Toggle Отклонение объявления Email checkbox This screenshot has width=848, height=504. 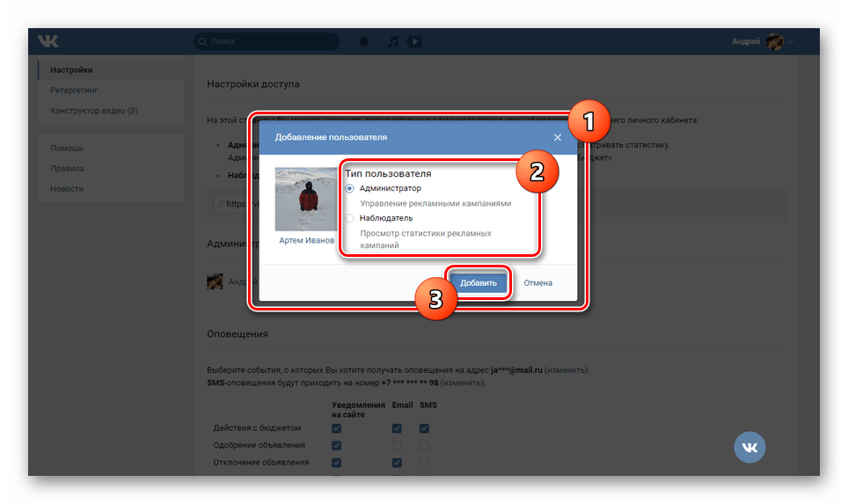[x=397, y=463]
